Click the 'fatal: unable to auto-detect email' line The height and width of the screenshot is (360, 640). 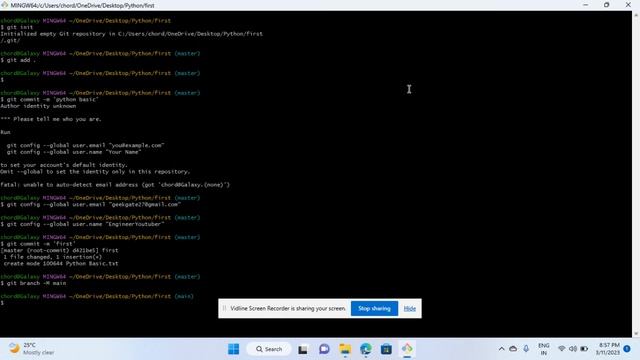pyautogui.click(x=115, y=184)
